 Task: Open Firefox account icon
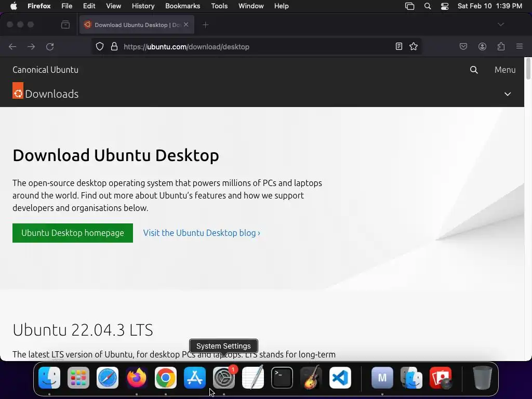[482, 46]
